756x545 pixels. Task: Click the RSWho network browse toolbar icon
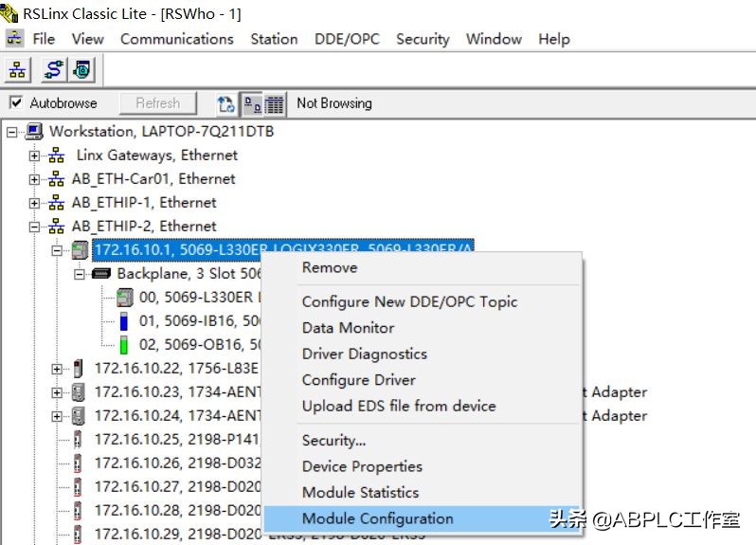coord(19,70)
